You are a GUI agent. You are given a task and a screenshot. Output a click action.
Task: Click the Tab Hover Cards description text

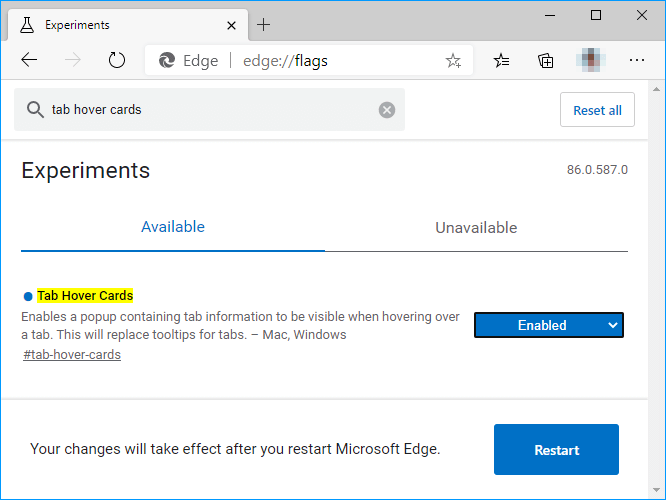240,325
